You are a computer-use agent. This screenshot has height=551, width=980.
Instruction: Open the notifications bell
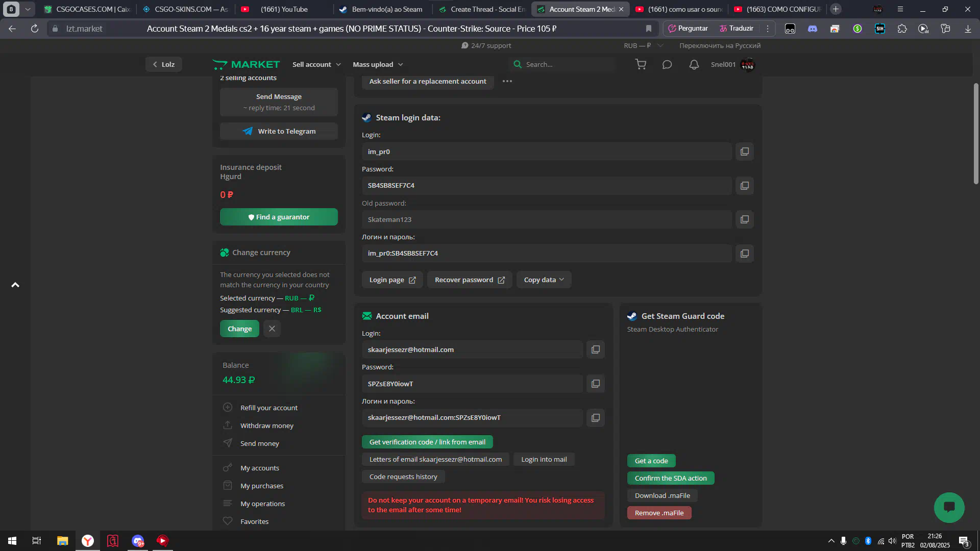pos(694,64)
